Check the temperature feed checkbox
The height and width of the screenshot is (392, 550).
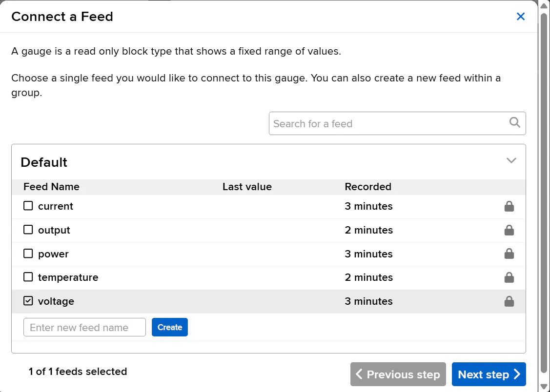[x=28, y=277]
